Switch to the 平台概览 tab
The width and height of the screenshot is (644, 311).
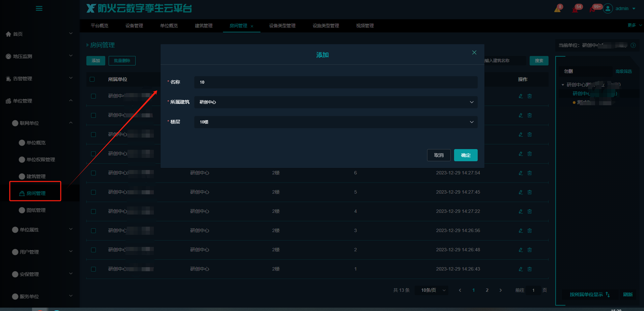click(x=100, y=26)
